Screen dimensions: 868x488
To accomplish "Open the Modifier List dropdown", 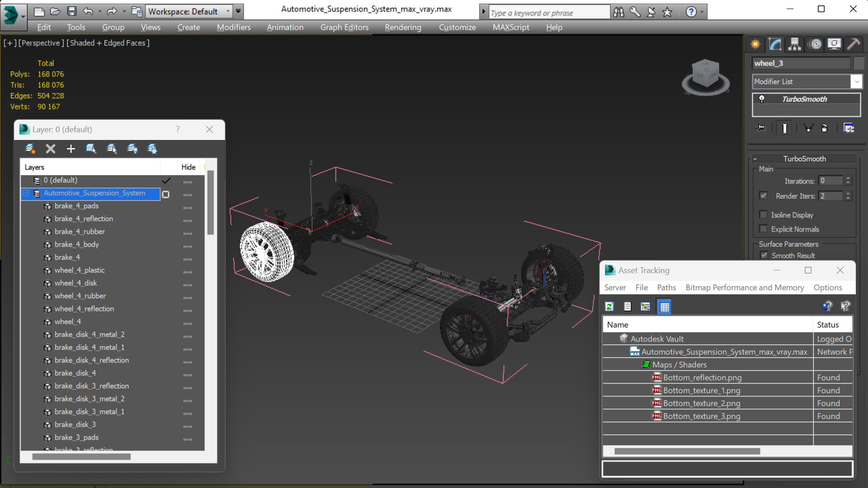I will [856, 82].
